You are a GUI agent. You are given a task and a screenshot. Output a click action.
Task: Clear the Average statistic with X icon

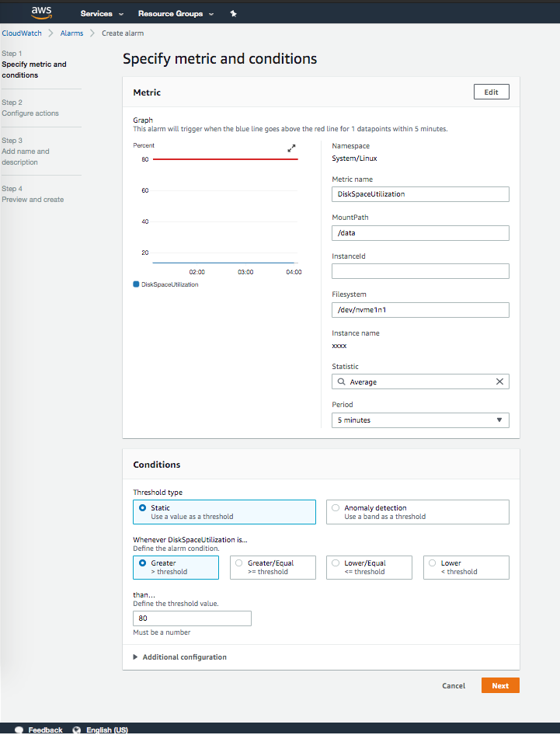coord(499,381)
